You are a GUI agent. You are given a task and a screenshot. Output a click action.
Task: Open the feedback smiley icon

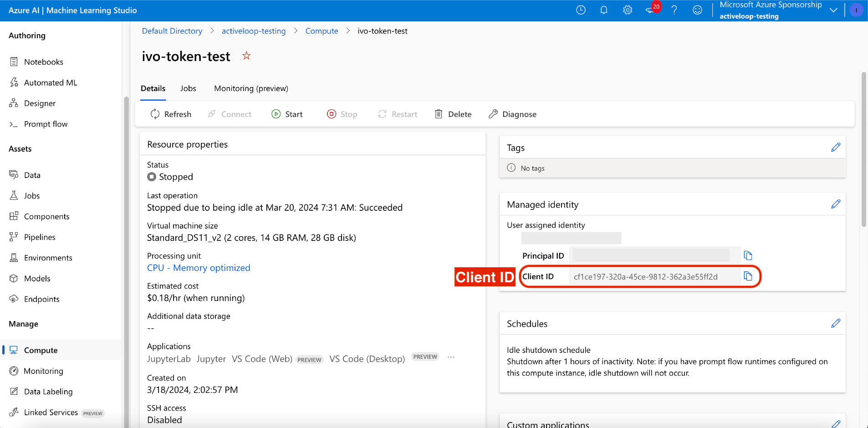[697, 10]
